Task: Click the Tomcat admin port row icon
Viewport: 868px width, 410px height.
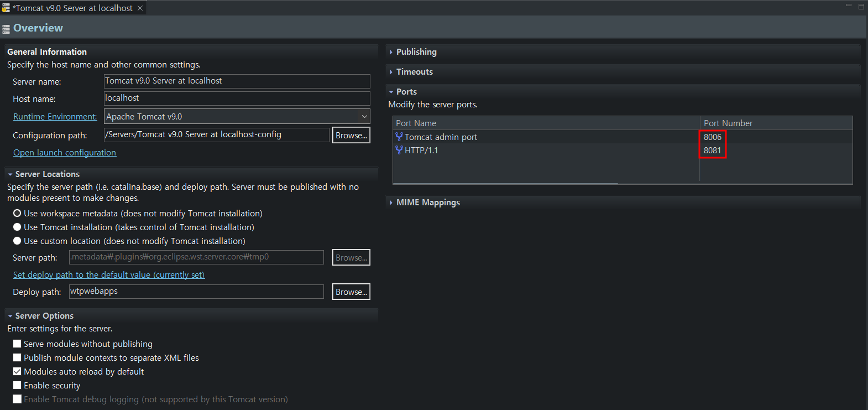Action: pos(399,137)
